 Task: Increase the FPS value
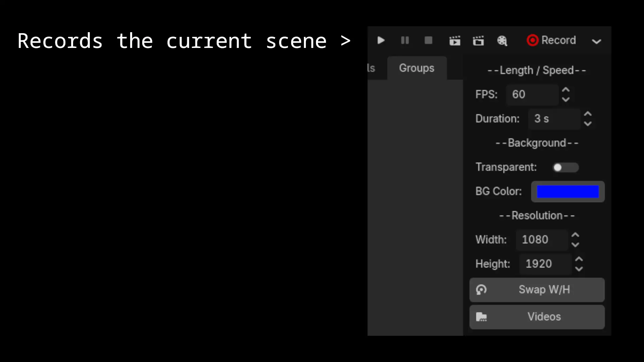(566, 90)
